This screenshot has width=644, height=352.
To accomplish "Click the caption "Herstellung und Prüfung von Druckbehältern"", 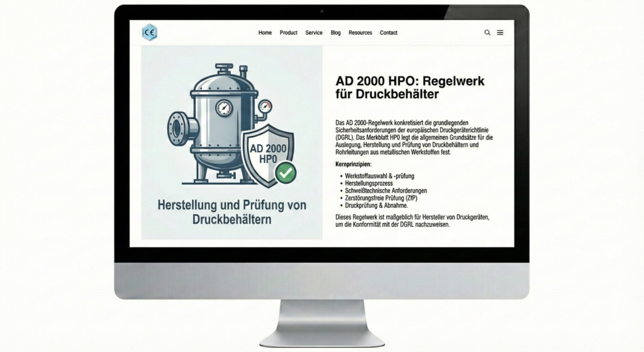I will point(231,212).
